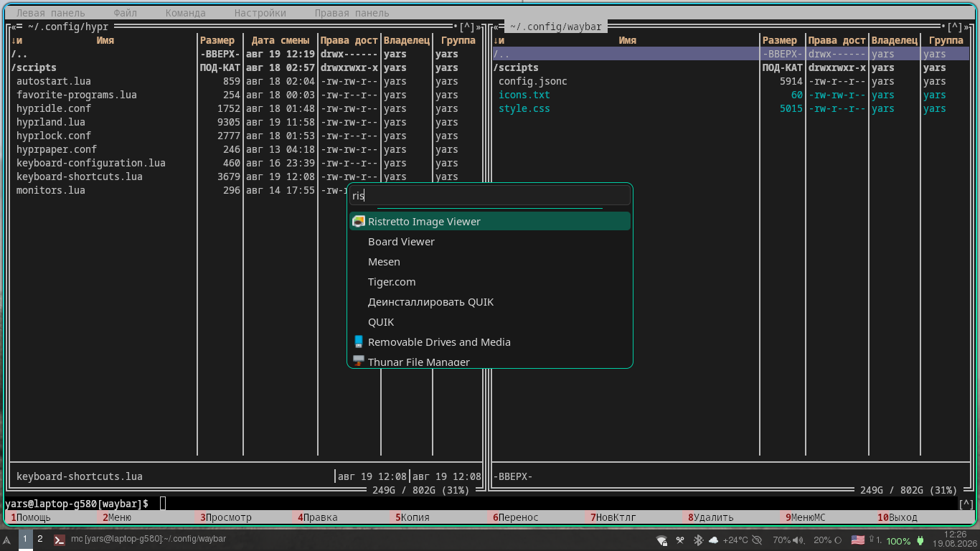
Task: Open the Bluetooth tray icon
Action: tap(697, 540)
